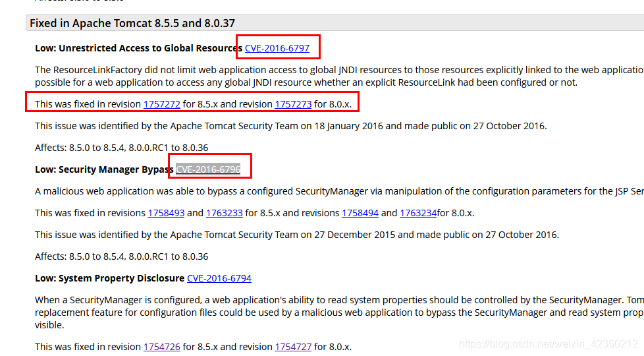Click the sentence mentioning 18 January 2016

click(x=291, y=126)
